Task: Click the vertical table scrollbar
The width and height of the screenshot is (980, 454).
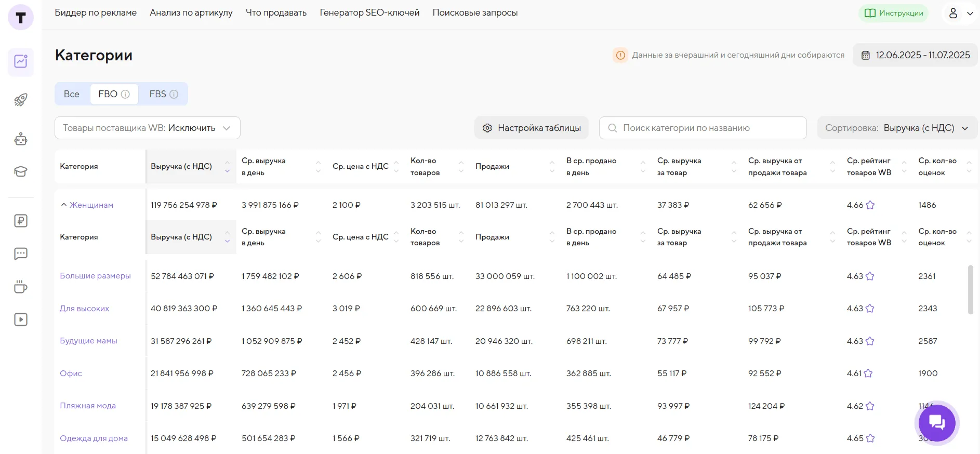Action: (970, 289)
